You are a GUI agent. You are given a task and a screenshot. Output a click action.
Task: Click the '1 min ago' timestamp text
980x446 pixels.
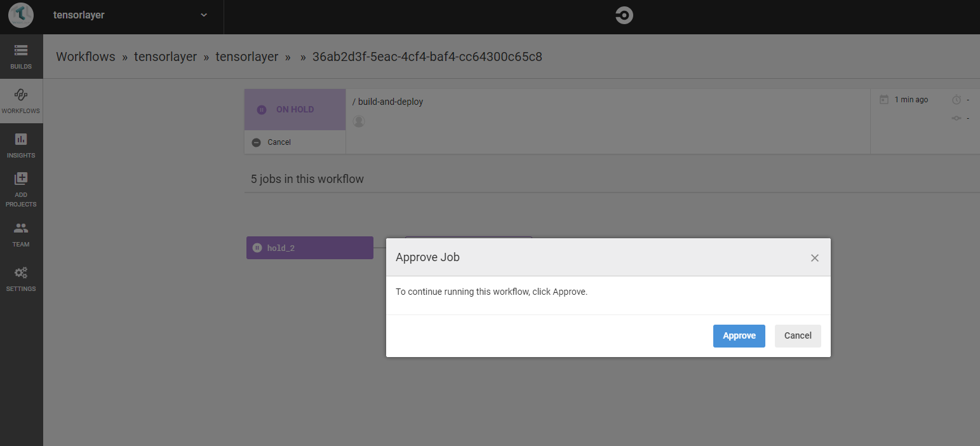911,100
